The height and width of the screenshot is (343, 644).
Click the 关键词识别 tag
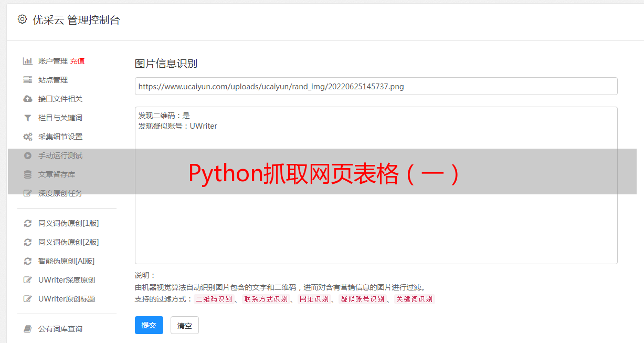click(x=415, y=299)
